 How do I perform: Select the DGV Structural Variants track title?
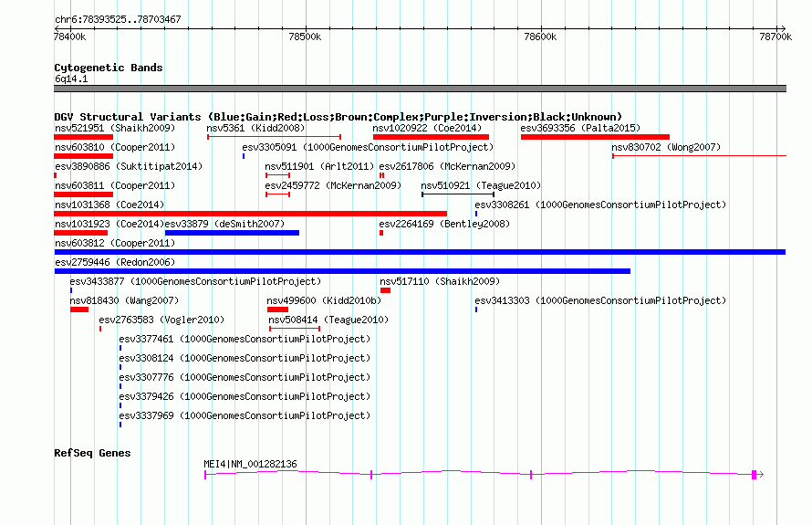coord(338,117)
